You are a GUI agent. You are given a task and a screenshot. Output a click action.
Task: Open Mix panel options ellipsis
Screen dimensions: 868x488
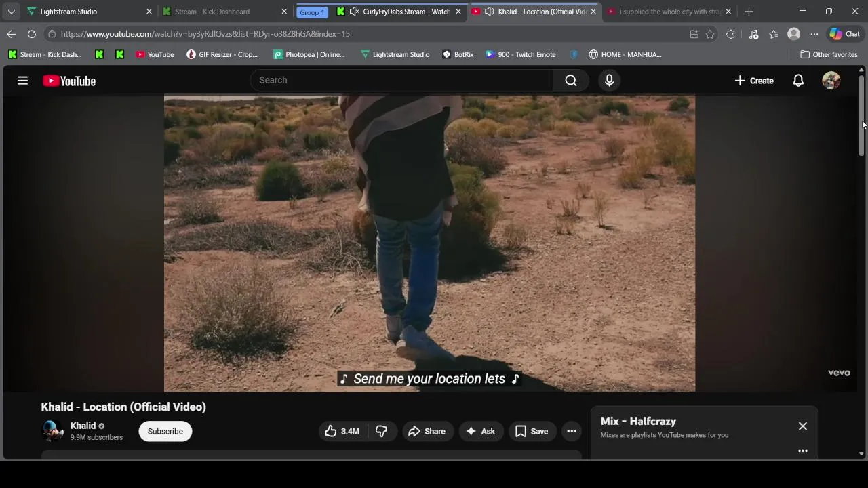click(x=803, y=451)
